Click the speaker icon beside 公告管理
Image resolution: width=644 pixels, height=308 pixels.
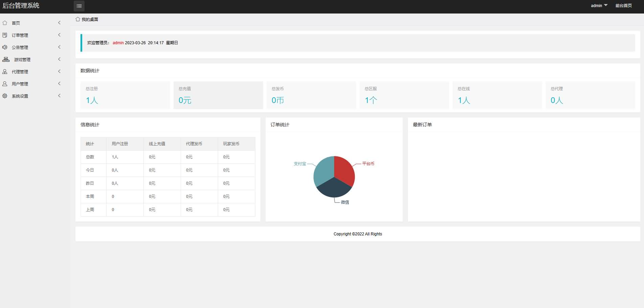click(5, 47)
